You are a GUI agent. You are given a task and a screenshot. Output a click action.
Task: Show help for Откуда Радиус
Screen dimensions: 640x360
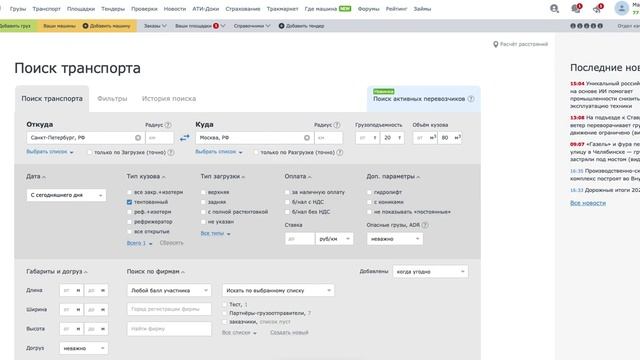point(168,125)
